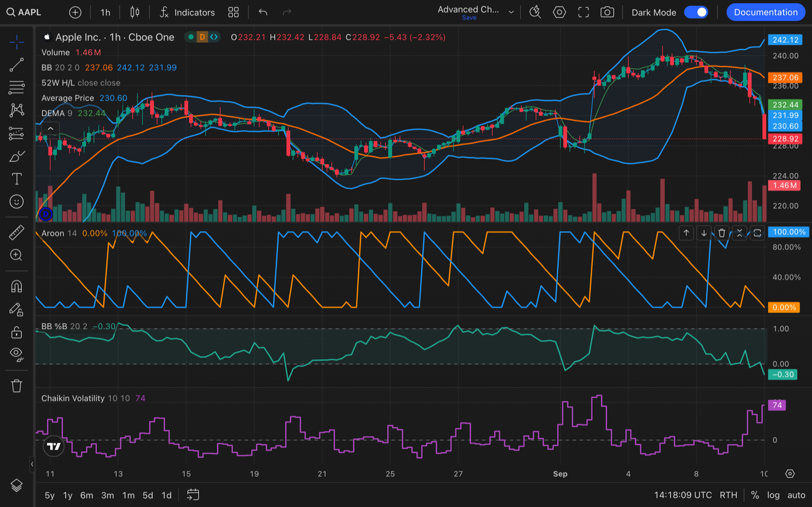
Task: Move Aroon pane up
Action: click(686, 233)
